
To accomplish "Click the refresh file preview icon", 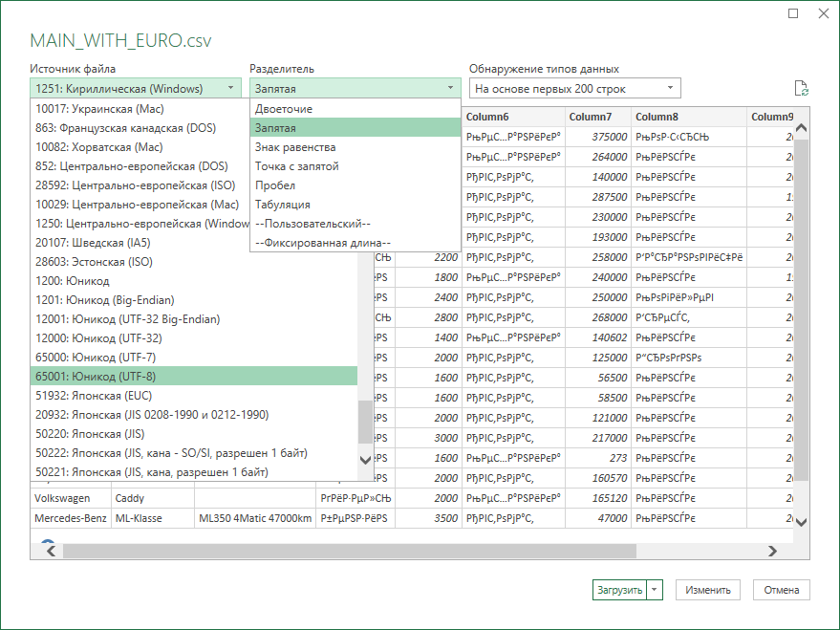I will point(801,88).
